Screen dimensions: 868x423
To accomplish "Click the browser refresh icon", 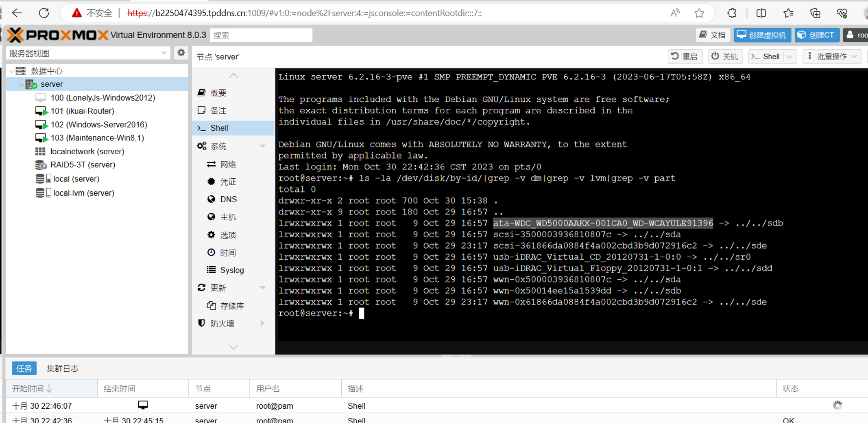I will coord(44,13).
